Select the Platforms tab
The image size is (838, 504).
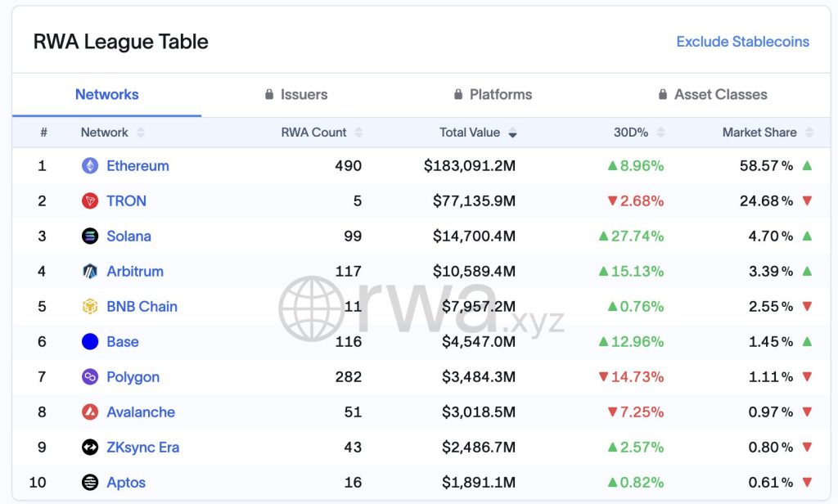pyautogui.click(x=493, y=95)
